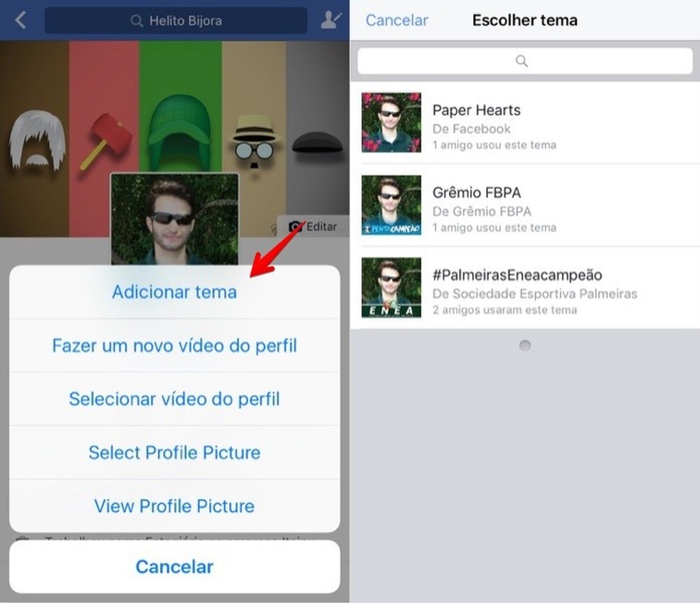Tap the add friend icon
Image resolution: width=700 pixels, height=603 pixels.
point(329,20)
